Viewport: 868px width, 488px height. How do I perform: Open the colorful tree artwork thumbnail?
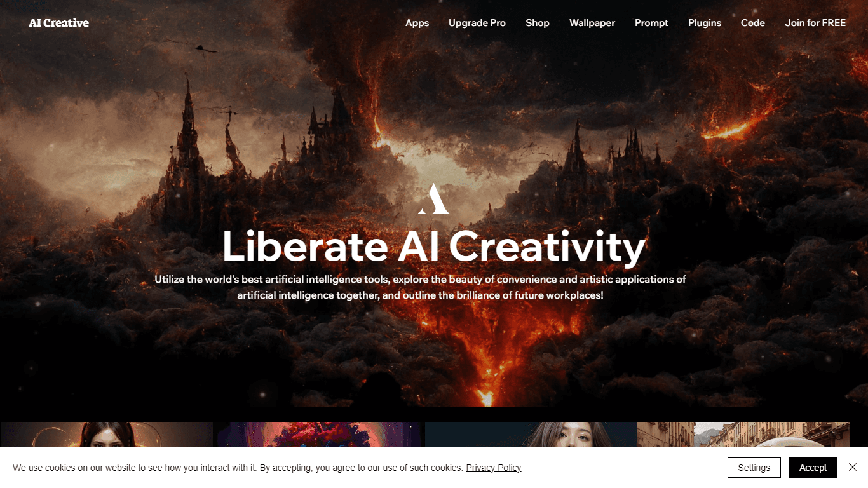(x=319, y=435)
